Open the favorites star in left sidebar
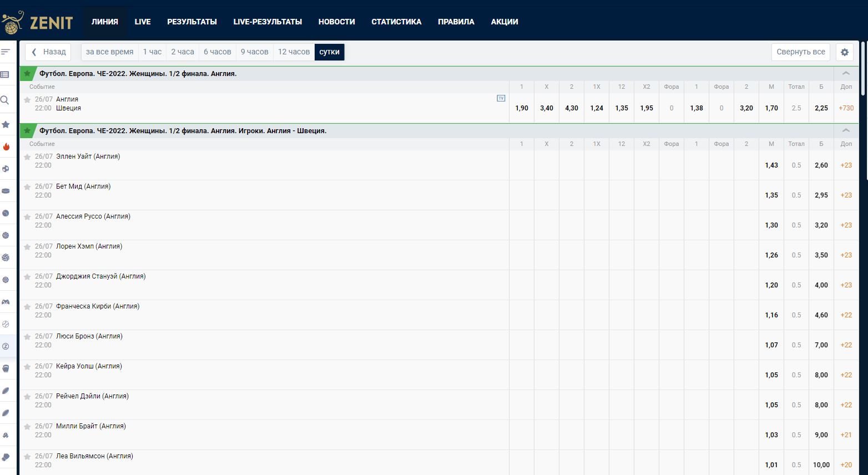This screenshot has height=475, width=868. (x=6, y=124)
